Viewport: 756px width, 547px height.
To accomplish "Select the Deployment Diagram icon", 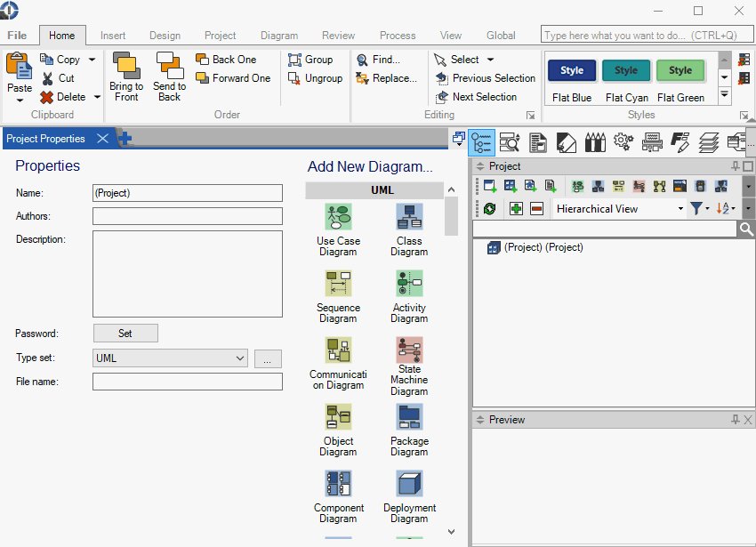I will pos(409,485).
